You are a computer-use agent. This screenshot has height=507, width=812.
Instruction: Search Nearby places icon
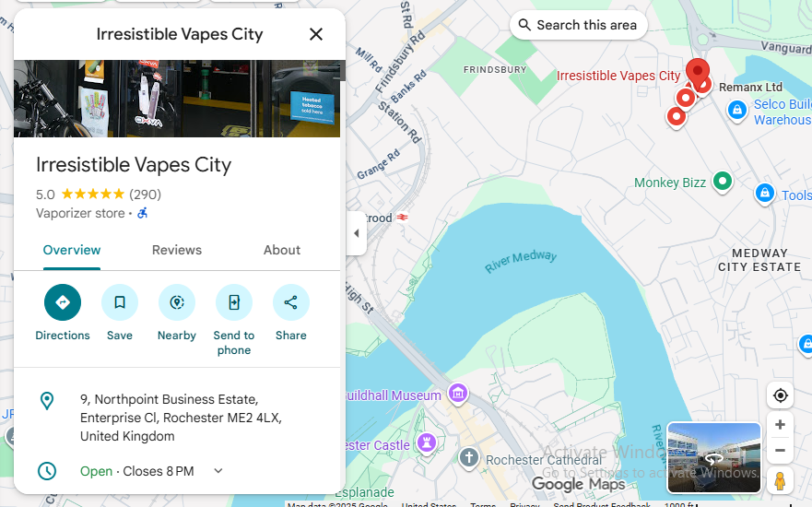click(177, 302)
